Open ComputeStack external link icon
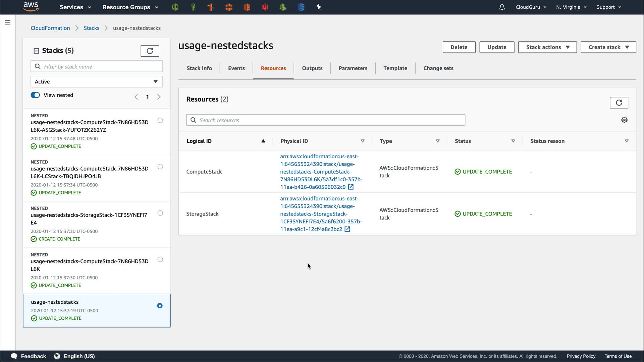This screenshot has height=362, width=644. [351, 187]
